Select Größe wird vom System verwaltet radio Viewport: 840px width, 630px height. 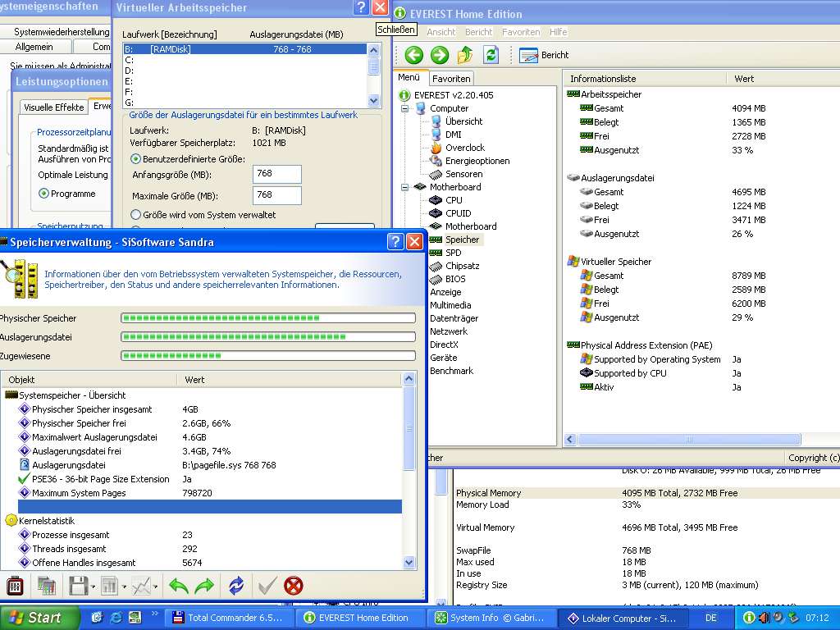tap(135, 215)
